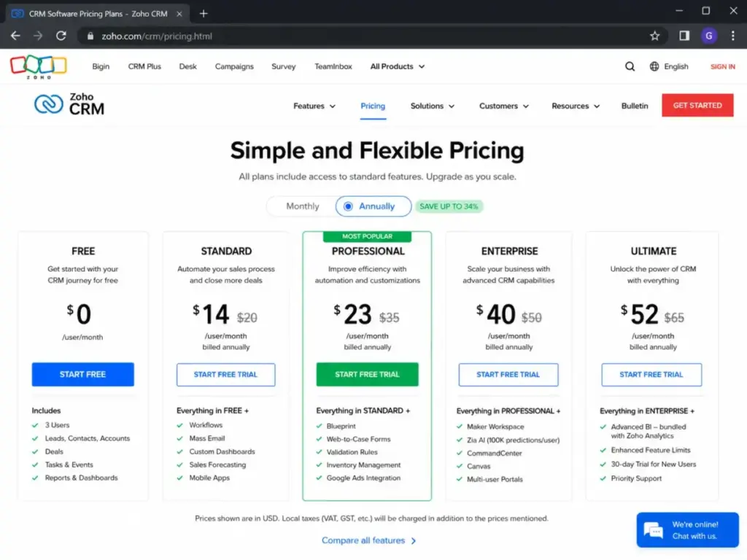Click the globe language icon
This screenshot has width=747, height=560.
(654, 66)
